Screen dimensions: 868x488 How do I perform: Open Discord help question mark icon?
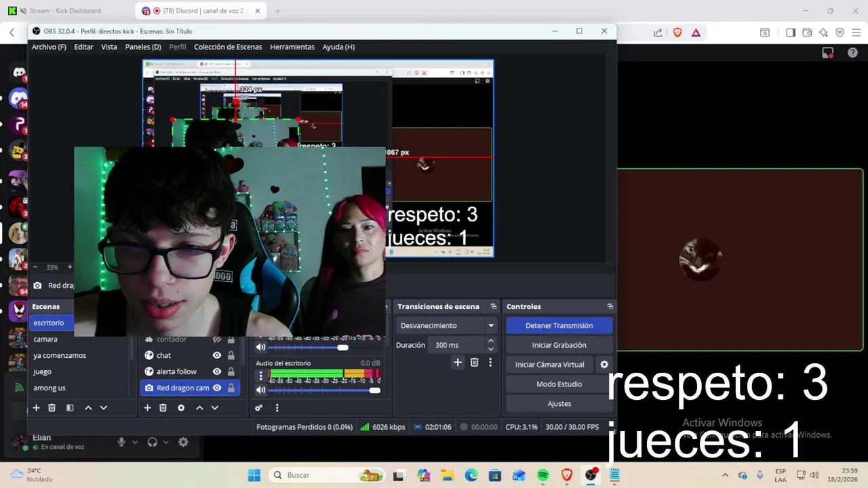click(852, 53)
